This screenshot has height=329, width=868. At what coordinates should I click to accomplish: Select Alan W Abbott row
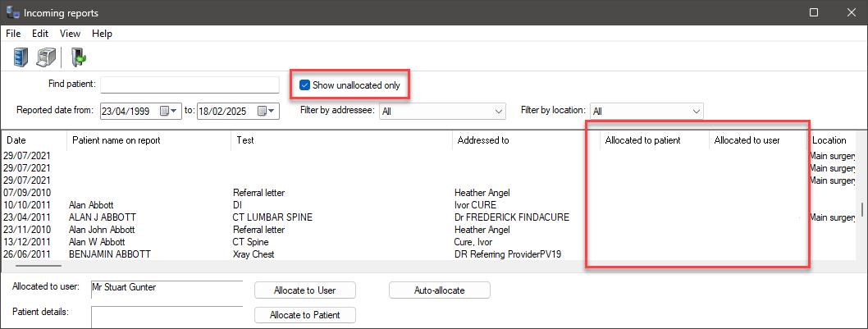pos(429,242)
